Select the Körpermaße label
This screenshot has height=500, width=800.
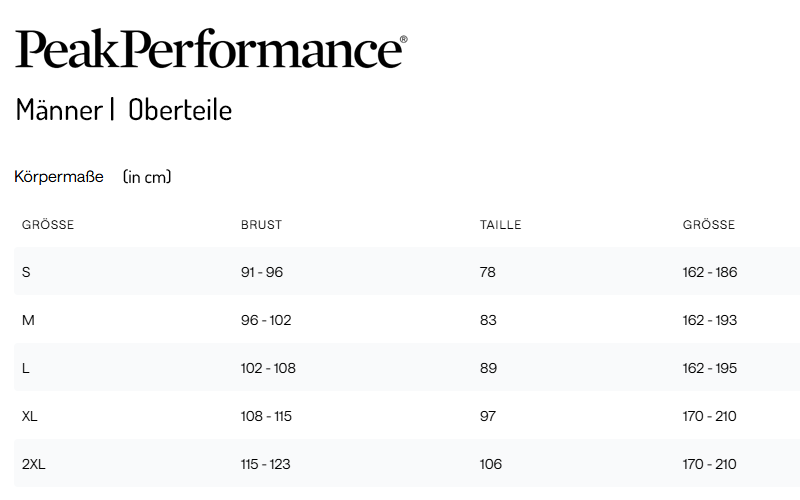click(59, 177)
